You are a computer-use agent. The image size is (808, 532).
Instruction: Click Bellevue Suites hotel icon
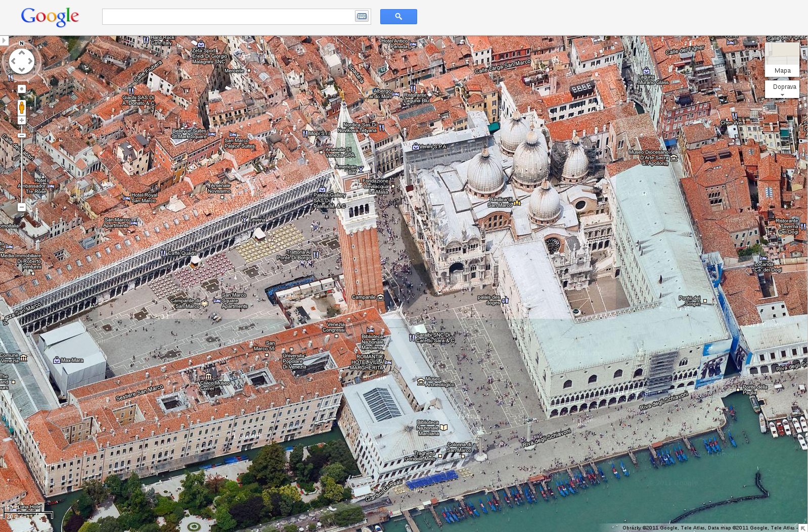coord(211,134)
